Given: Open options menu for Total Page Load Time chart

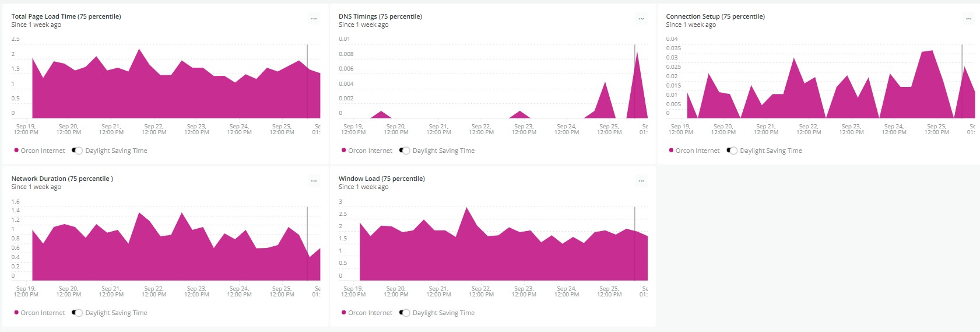Looking at the screenshot, I should pyautogui.click(x=314, y=19).
